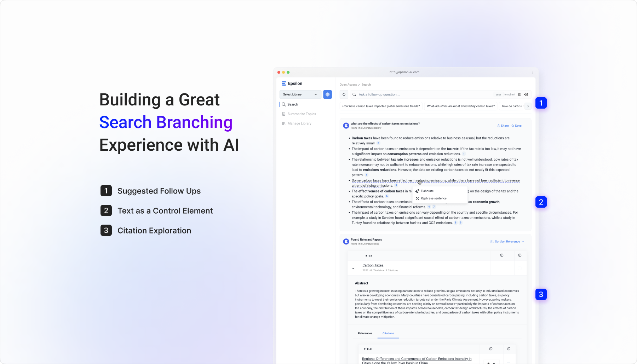Switch to the References tab
The height and width of the screenshot is (364, 637).
(x=365, y=333)
